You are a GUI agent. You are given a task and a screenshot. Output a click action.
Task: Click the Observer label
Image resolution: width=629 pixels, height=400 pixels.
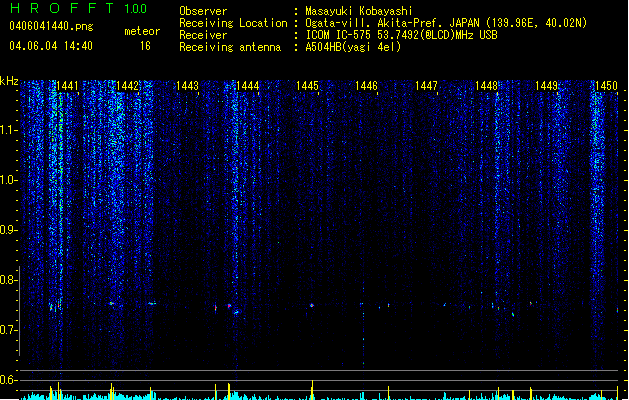coord(203,11)
